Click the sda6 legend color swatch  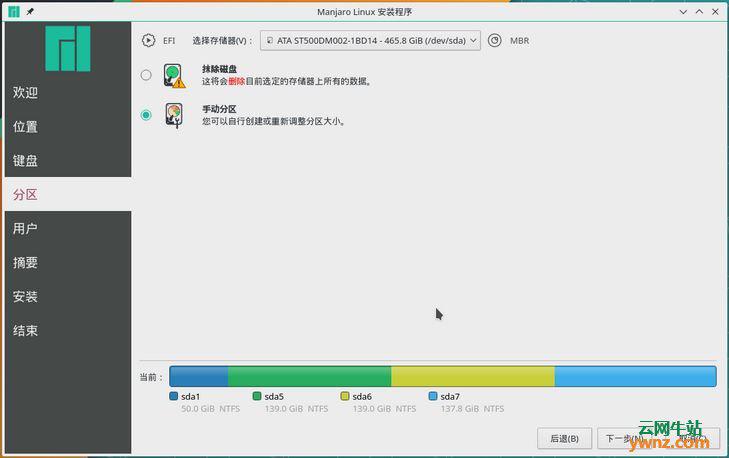(345, 396)
